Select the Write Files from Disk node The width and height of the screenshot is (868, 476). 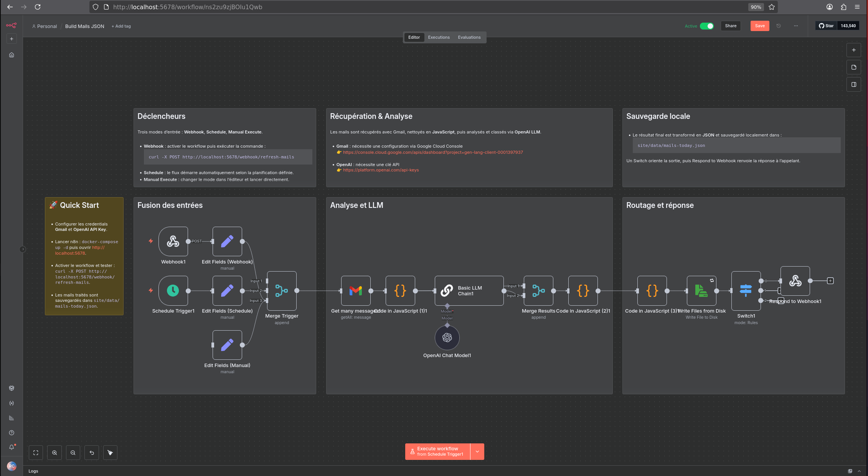[x=701, y=291]
